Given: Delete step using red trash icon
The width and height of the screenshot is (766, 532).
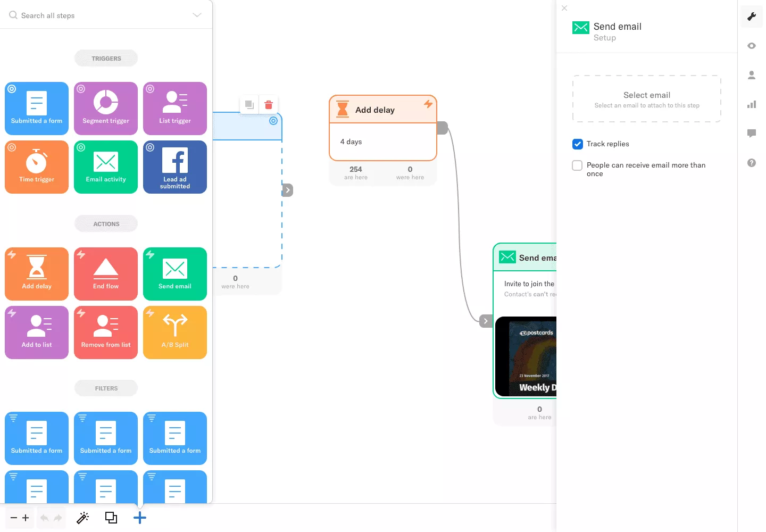Looking at the screenshot, I should 269,105.
